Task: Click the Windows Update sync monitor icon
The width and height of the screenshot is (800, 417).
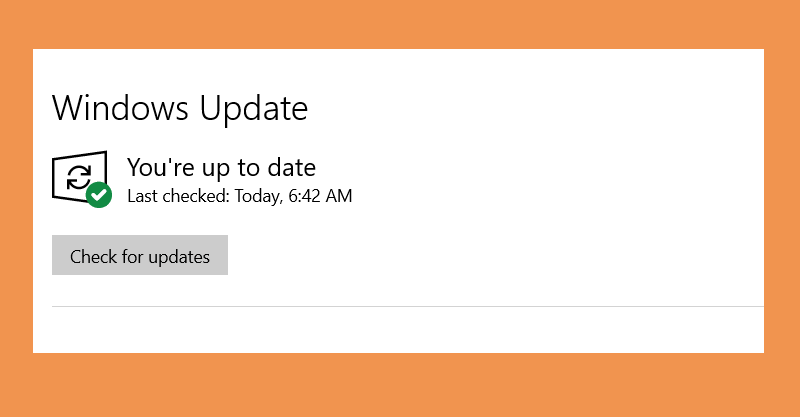Action: tap(80, 177)
